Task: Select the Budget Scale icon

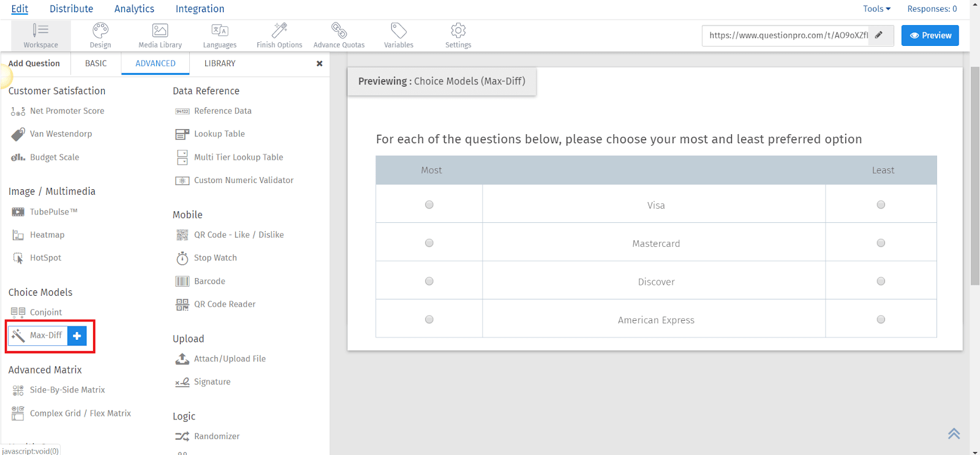Action: [18, 157]
